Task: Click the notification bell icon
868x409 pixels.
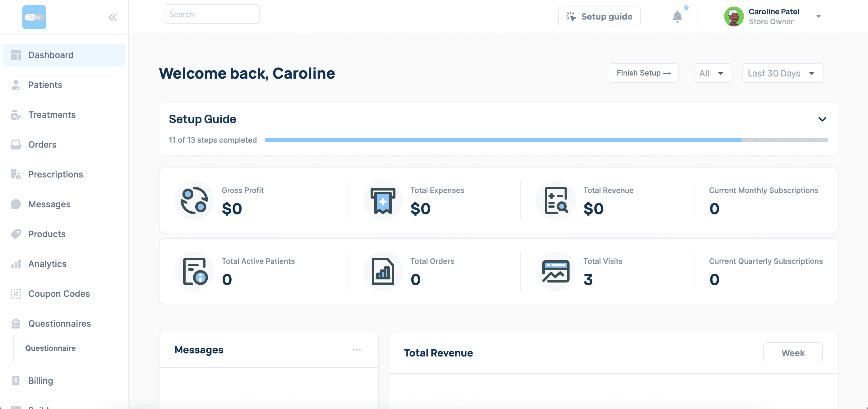Action: pyautogui.click(x=677, y=16)
